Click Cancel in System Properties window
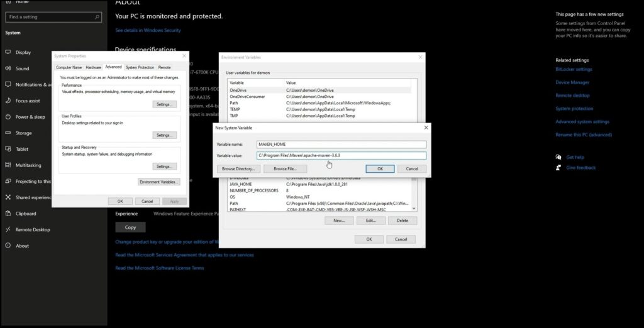This screenshot has width=644, height=328. 147,201
